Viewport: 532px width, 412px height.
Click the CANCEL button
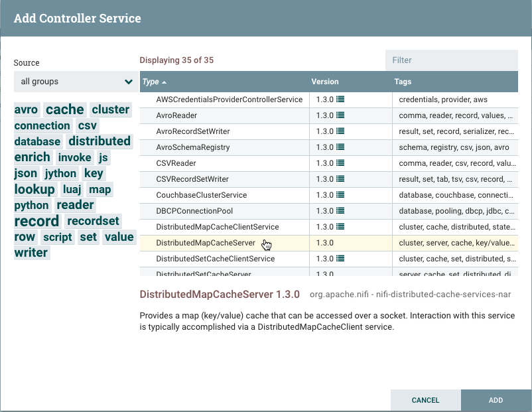[425, 400]
